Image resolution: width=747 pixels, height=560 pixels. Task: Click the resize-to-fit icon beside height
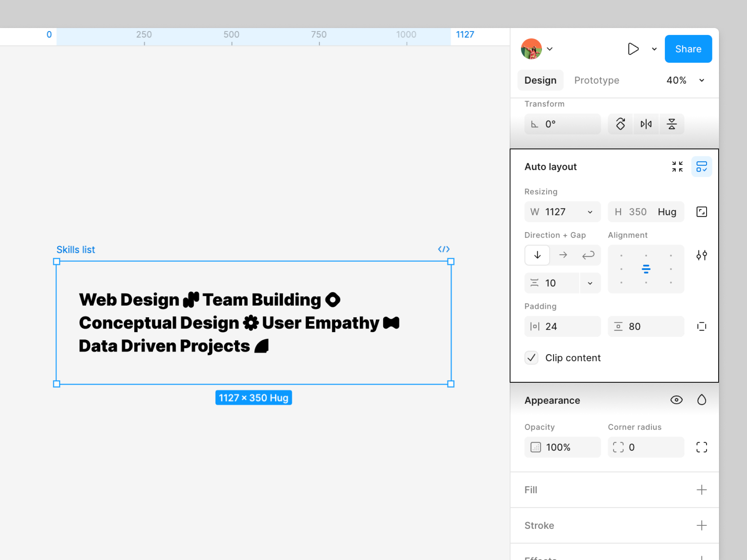[701, 212]
